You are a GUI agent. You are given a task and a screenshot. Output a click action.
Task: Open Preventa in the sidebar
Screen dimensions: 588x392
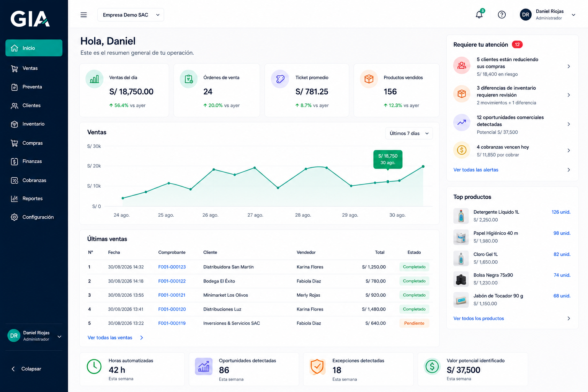coord(34,87)
